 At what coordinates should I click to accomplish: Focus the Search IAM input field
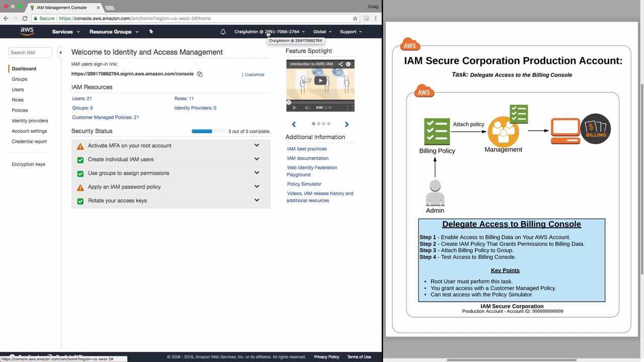pyautogui.click(x=30, y=53)
